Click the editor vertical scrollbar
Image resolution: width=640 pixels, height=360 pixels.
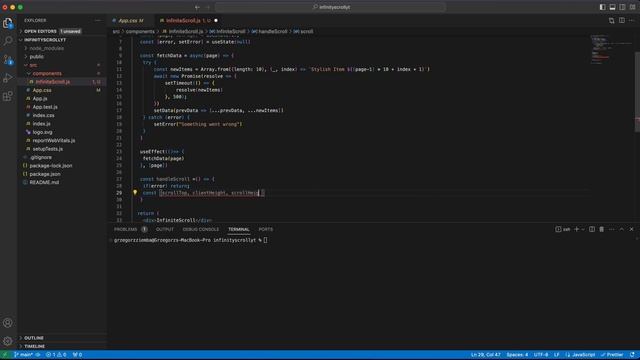637,92
